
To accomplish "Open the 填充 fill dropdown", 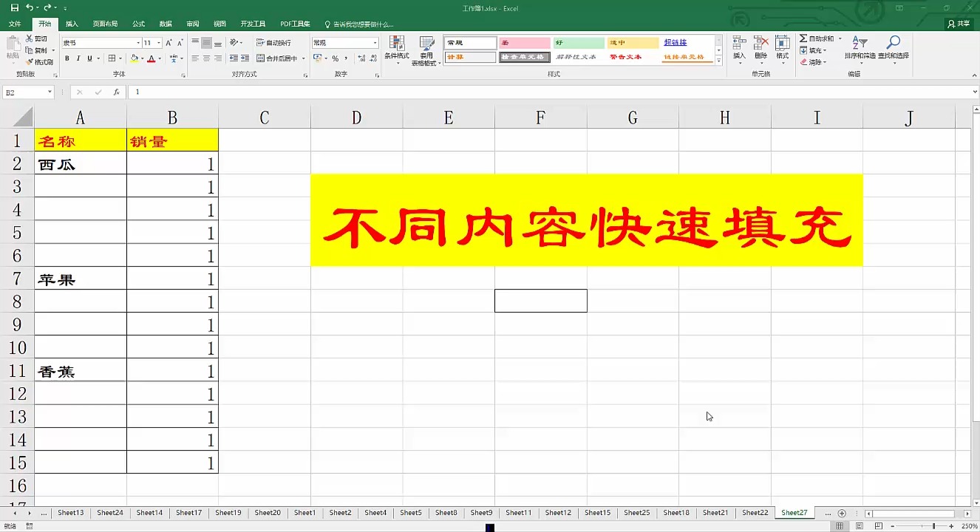I will point(814,50).
